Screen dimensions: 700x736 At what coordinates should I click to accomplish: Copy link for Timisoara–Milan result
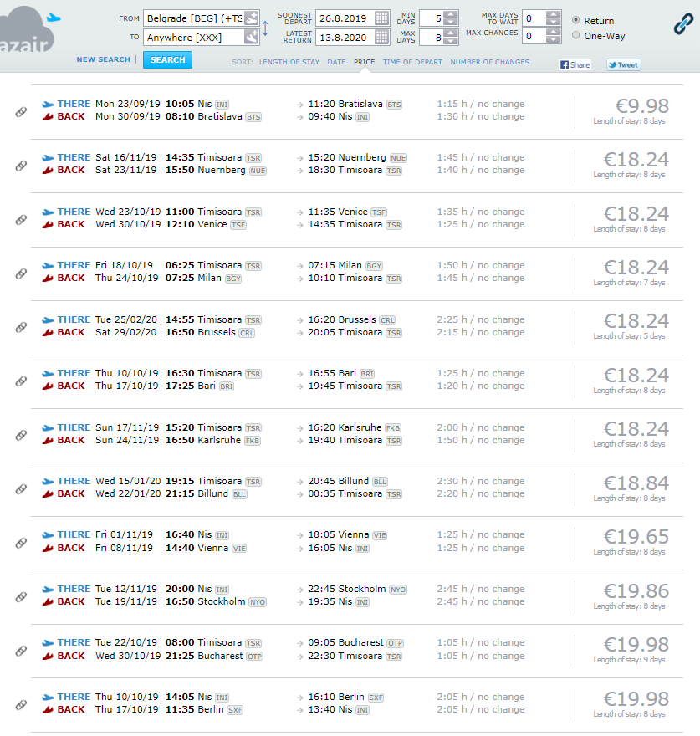(21, 273)
